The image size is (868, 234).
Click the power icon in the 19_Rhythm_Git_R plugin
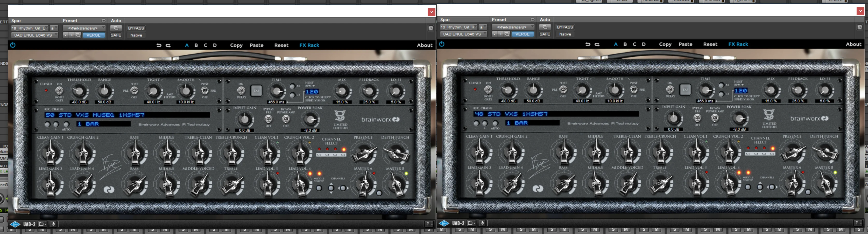(442, 44)
